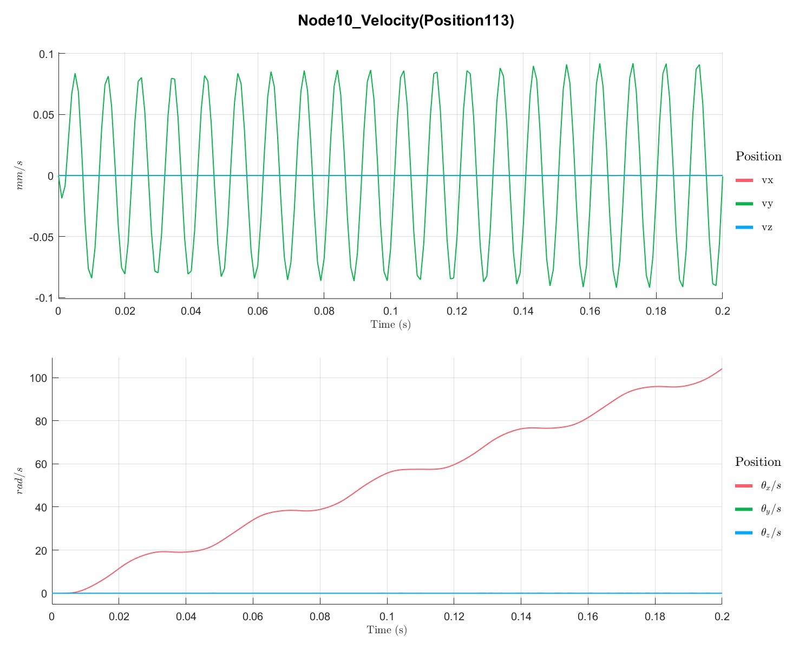Click the upper plot Time (s) label
The width and height of the screenshot is (812, 650).
pos(390,324)
